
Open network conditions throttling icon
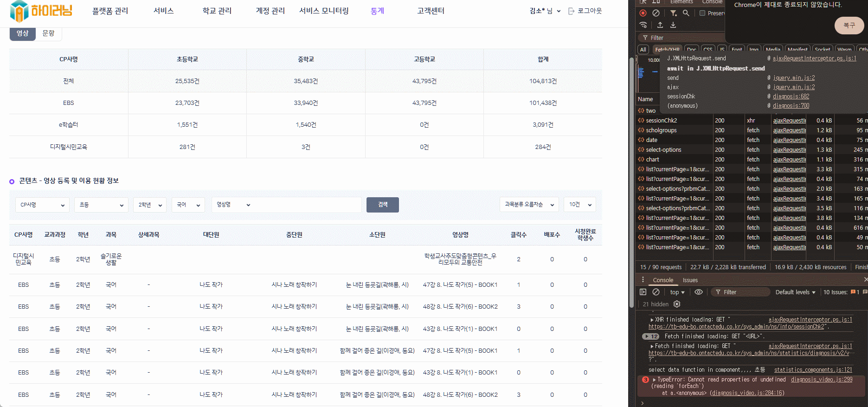pyautogui.click(x=643, y=25)
